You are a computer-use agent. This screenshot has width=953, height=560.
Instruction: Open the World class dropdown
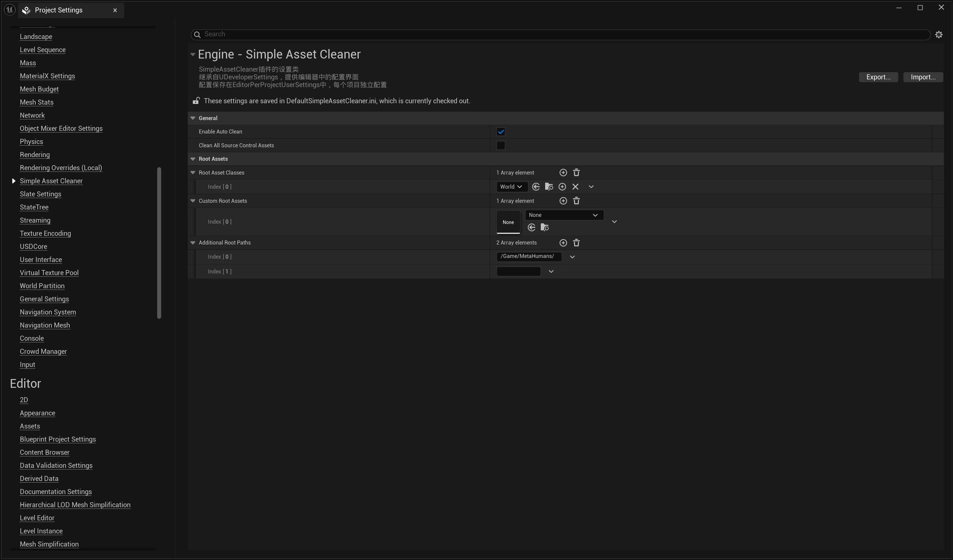pos(511,187)
